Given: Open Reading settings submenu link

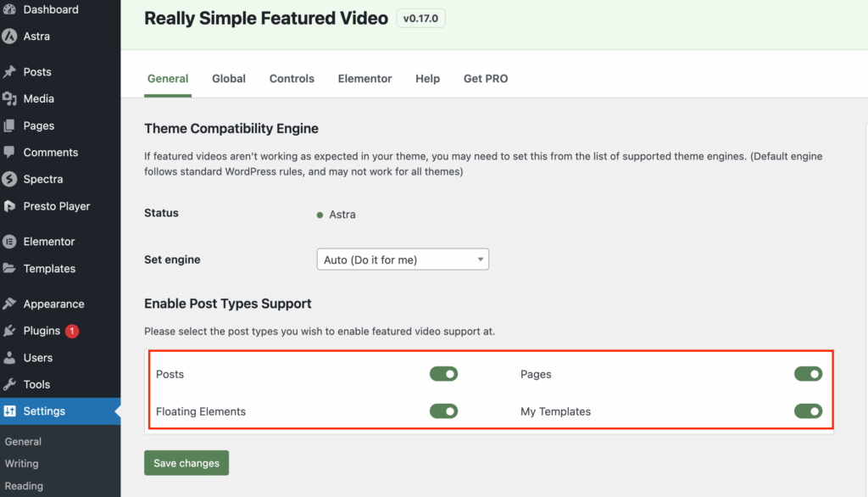Looking at the screenshot, I should [x=24, y=486].
